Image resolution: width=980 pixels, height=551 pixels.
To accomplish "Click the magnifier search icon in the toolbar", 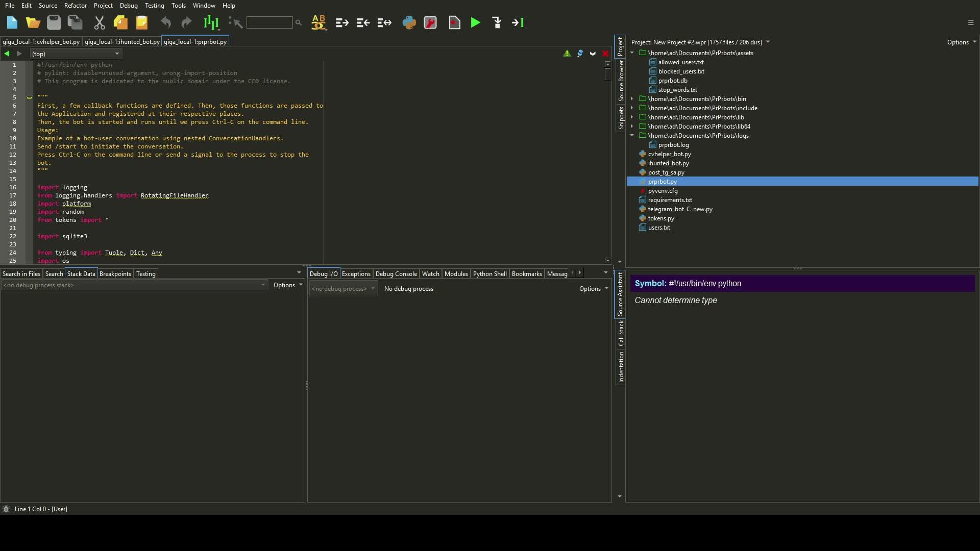I will pyautogui.click(x=299, y=22).
